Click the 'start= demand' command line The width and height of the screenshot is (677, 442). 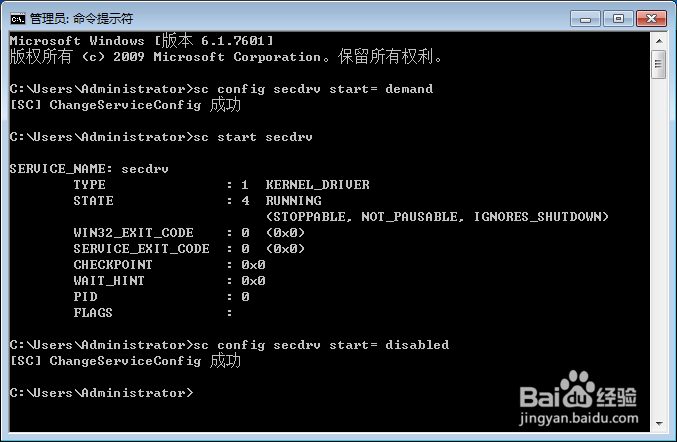coord(221,89)
